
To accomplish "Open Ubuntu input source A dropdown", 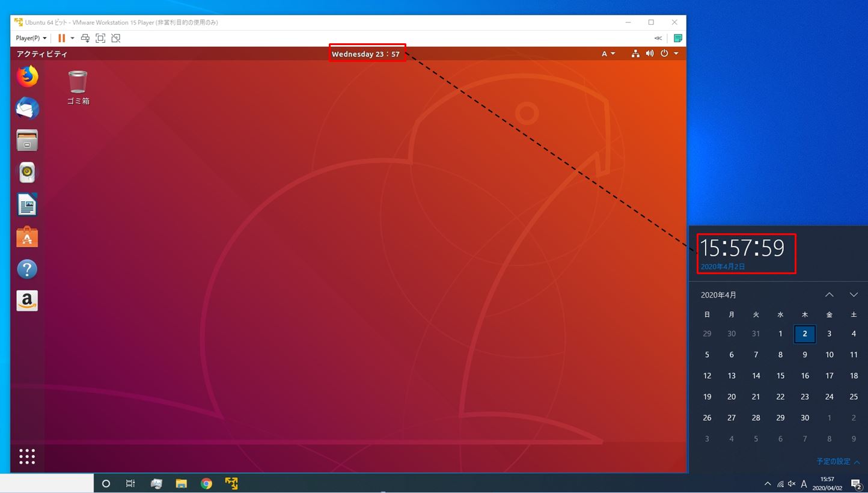I will click(608, 54).
